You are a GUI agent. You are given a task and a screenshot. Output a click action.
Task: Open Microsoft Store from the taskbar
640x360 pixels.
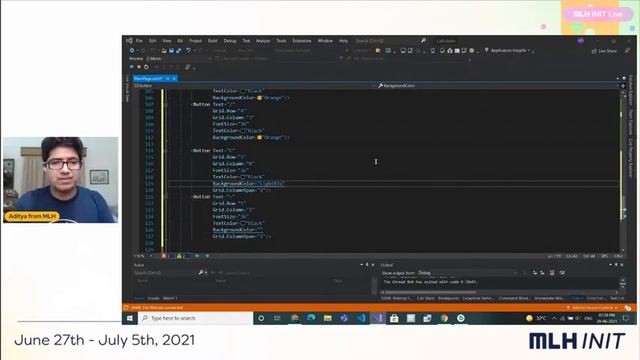tap(394, 318)
